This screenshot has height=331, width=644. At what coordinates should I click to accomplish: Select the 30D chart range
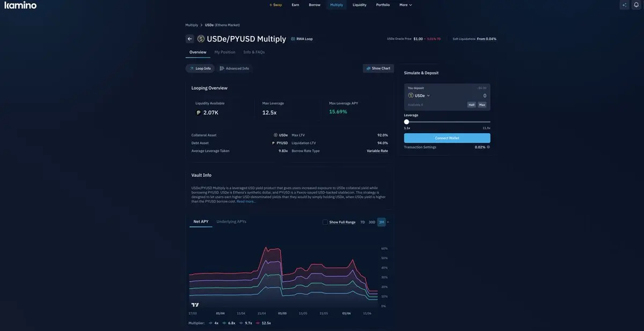372,222
